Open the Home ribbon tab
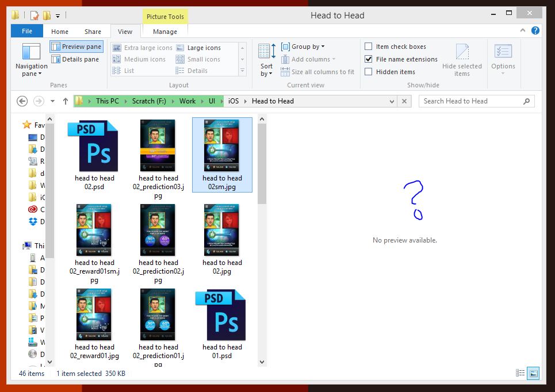Viewport: 555px width, 392px height. (x=60, y=32)
